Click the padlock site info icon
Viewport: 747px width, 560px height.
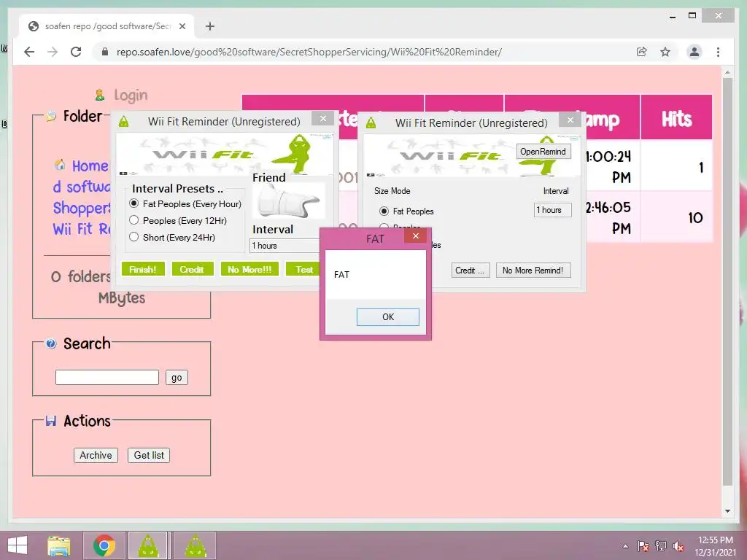pyautogui.click(x=105, y=52)
